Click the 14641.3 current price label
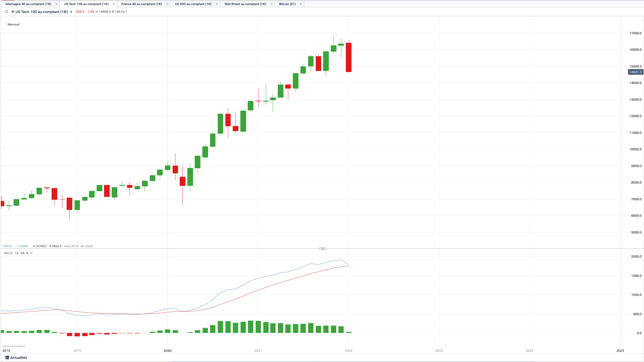The image size is (644, 362). coord(635,72)
